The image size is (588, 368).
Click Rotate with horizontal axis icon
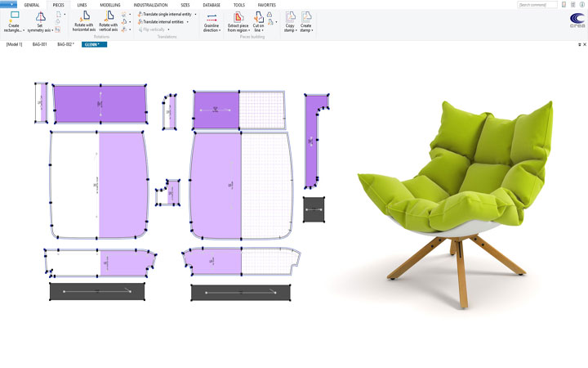point(84,16)
